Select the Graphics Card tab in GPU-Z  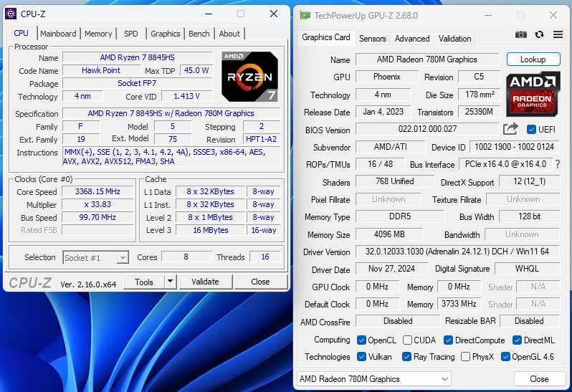click(326, 37)
